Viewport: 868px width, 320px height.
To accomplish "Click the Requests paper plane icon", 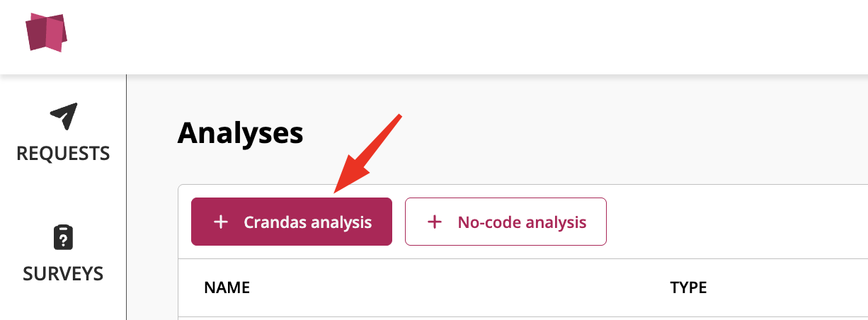I will 63,116.
